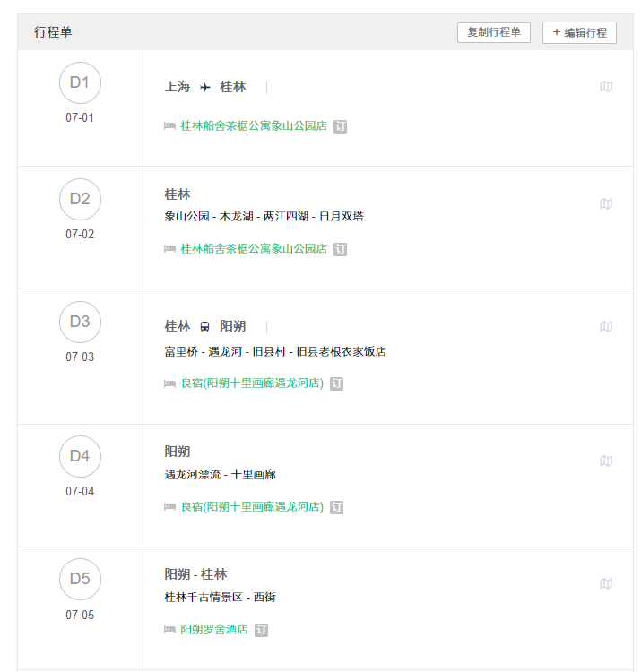This screenshot has width=641, height=672.
Task: Open the D2 桂林船舍茶椐公寓象山公园店 hotel link
Action: coord(254,248)
